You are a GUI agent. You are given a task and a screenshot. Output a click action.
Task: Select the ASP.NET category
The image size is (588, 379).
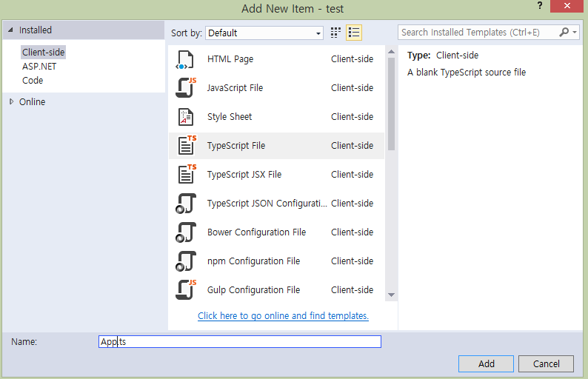click(39, 67)
